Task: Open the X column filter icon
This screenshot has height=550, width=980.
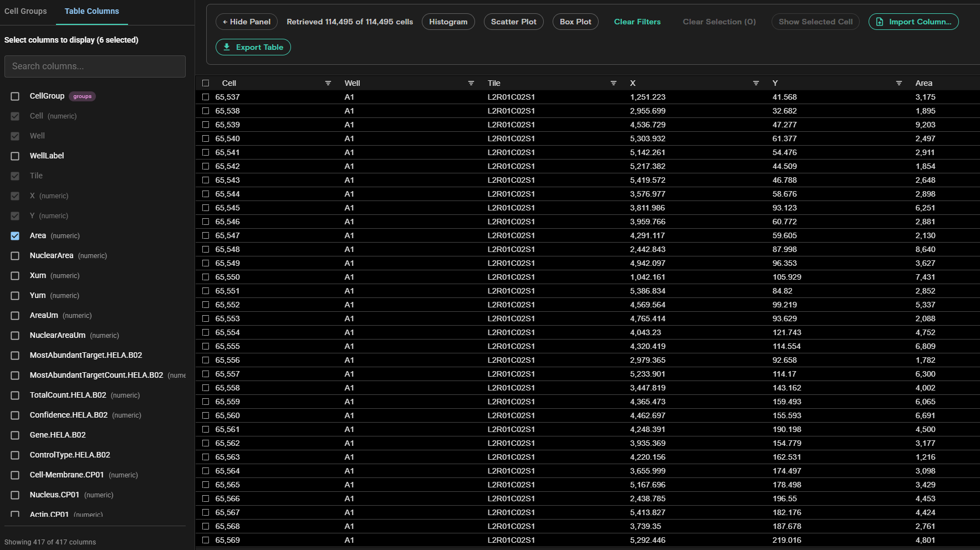Action: 756,83
